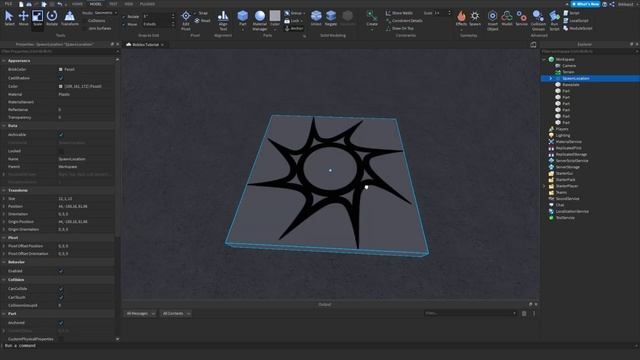This screenshot has height=360, width=640.
Task: Toggle the CanCollide property checkbox
Action: [61, 289]
